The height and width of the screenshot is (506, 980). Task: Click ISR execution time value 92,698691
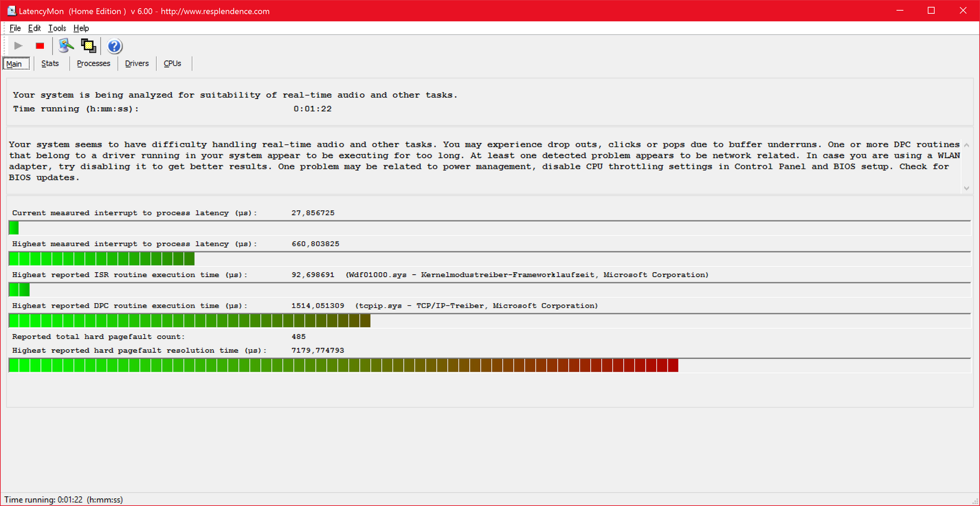313,275
